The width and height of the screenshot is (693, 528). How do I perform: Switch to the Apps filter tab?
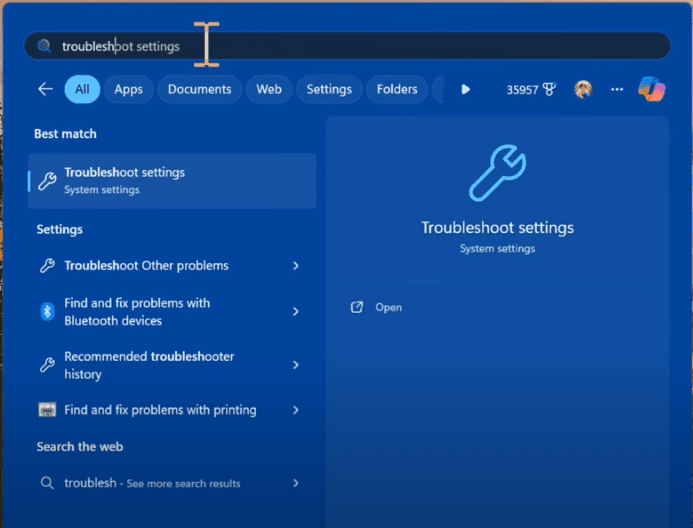point(129,89)
